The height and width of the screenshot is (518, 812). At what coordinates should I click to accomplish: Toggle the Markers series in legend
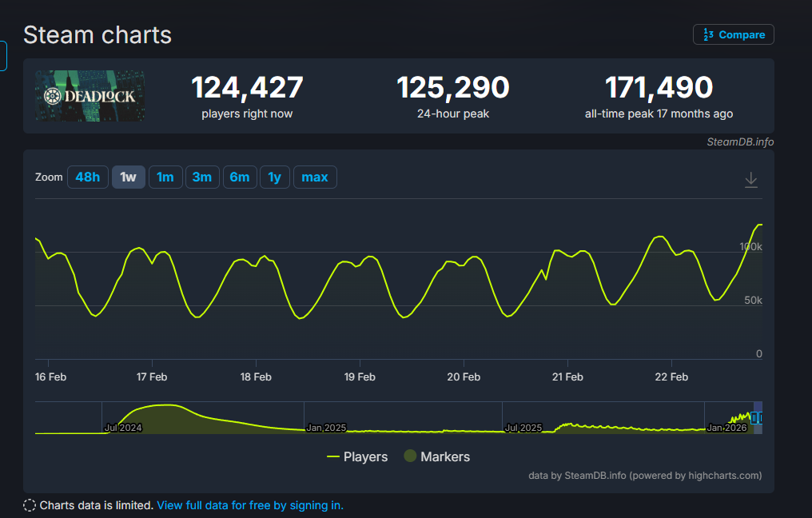click(x=437, y=456)
